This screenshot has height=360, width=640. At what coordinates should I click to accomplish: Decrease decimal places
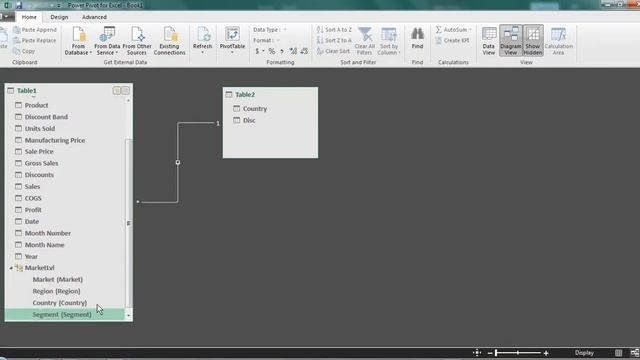click(304, 51)
